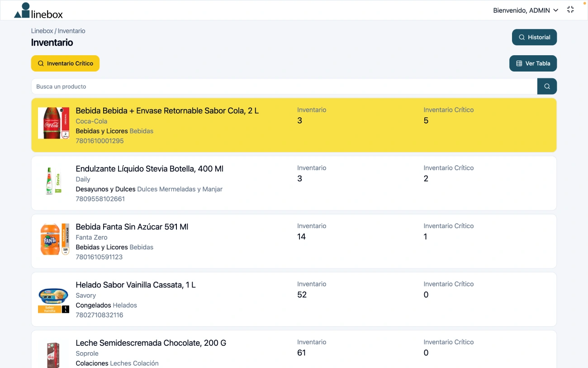Image resolution: width=588 pixels, height=368 pixels.
Task: Click the Coca-Cola brand link
Action: [x=91, y=121]
